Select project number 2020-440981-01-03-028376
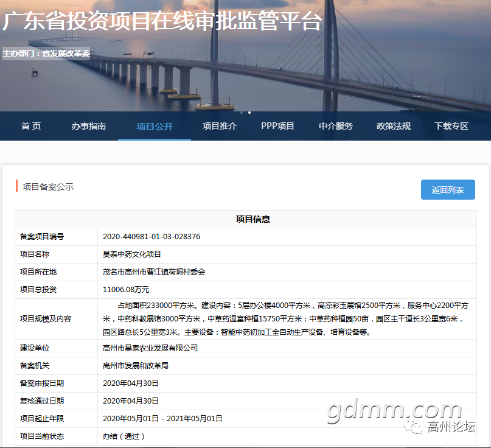The width and height of the screenshot is (491, 448). point(151,237)
